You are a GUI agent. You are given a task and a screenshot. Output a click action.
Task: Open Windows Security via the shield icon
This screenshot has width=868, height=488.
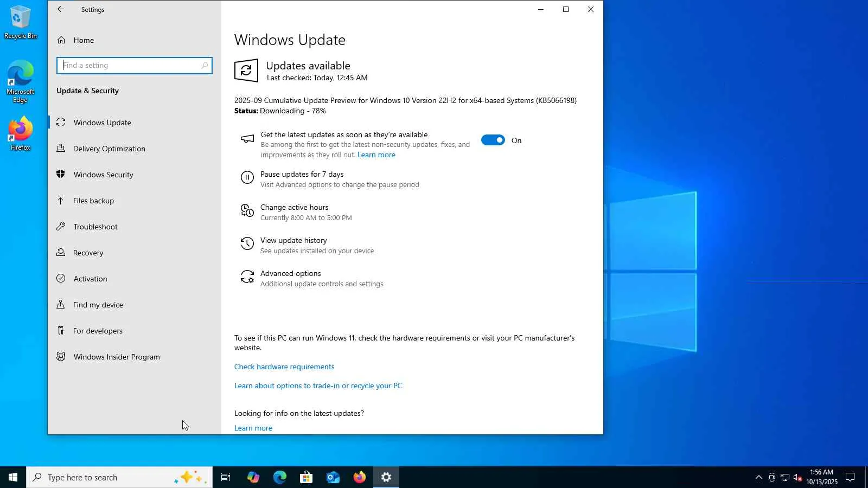pyautogui.click(x=61, y=175)
